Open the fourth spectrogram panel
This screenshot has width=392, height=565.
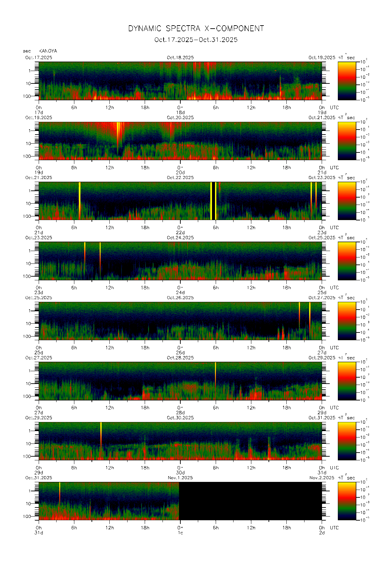[180, 261]
